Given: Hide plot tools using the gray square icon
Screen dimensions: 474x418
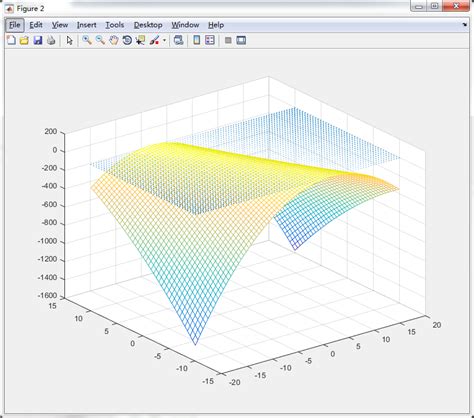Looking at the screenshot, I should pyautogui.click(x=228, y=40).
